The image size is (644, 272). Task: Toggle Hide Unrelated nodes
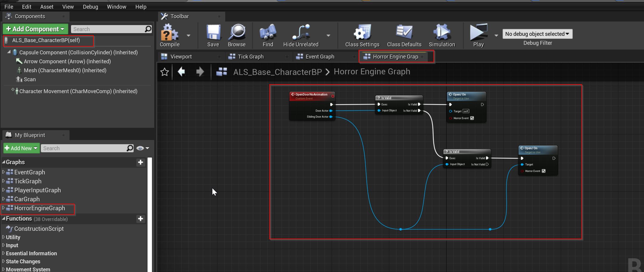(301, 36)
